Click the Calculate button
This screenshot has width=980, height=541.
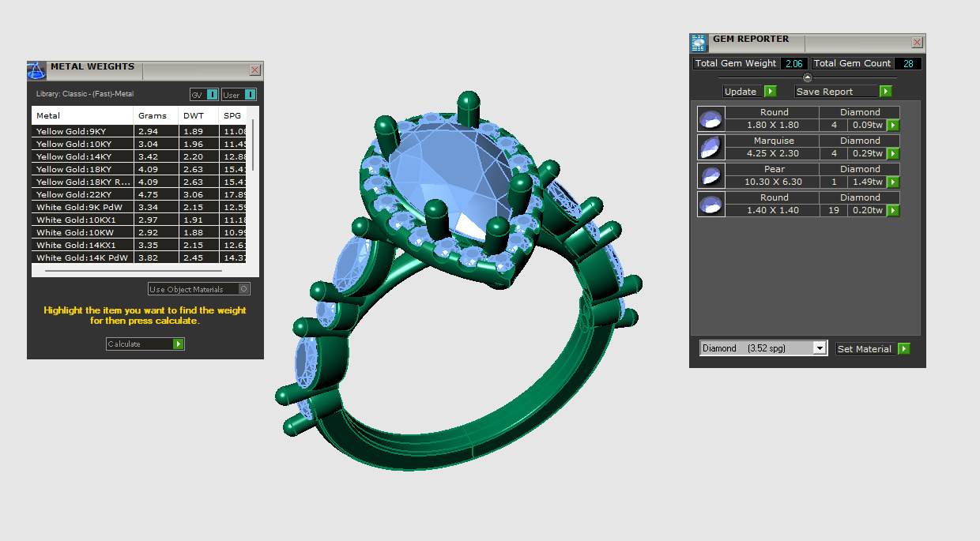tap(145, 344)
